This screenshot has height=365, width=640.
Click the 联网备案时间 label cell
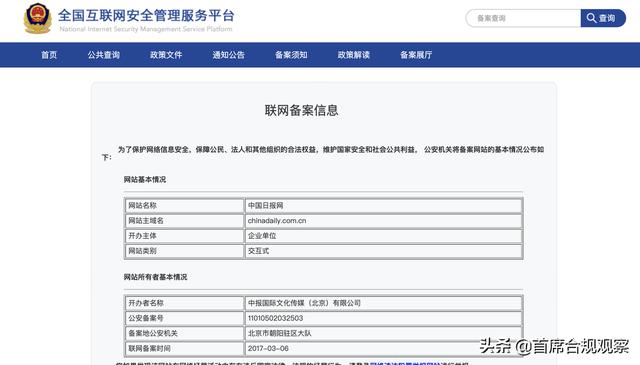pos(184,348)
